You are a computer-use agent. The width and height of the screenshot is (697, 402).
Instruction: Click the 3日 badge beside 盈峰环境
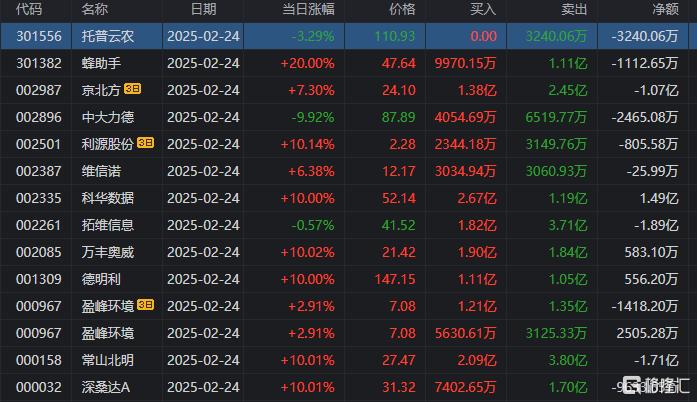click(x=145, y=305)
